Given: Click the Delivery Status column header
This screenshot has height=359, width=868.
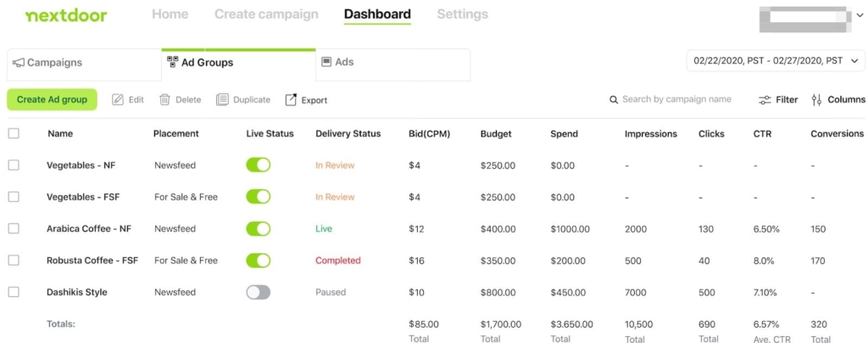Looking at the screenshot, I should [x=348, y=133].
